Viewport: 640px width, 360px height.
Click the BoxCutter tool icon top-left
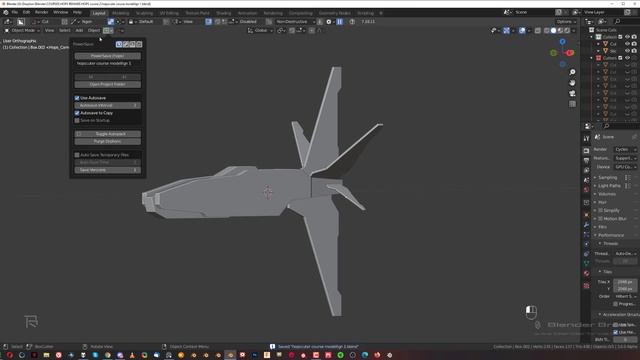tap(21, 22)
